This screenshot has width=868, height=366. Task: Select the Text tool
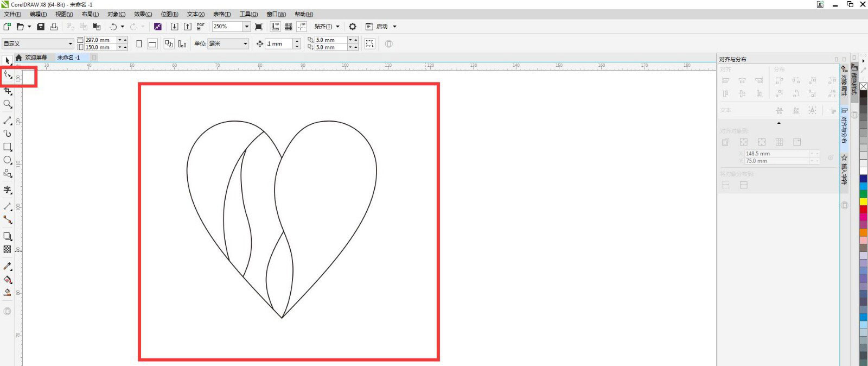pos(8,190)
